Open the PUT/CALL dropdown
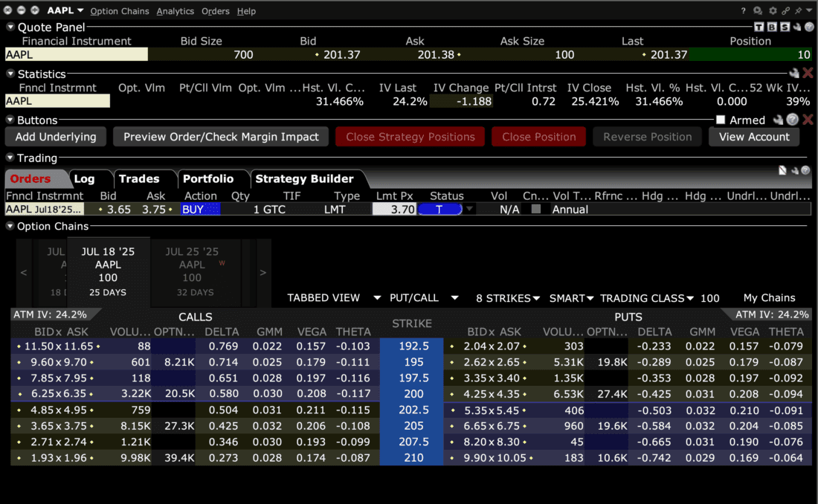This screenshot has height=504, width=818. pyautogui.click(x=423, y=298)
